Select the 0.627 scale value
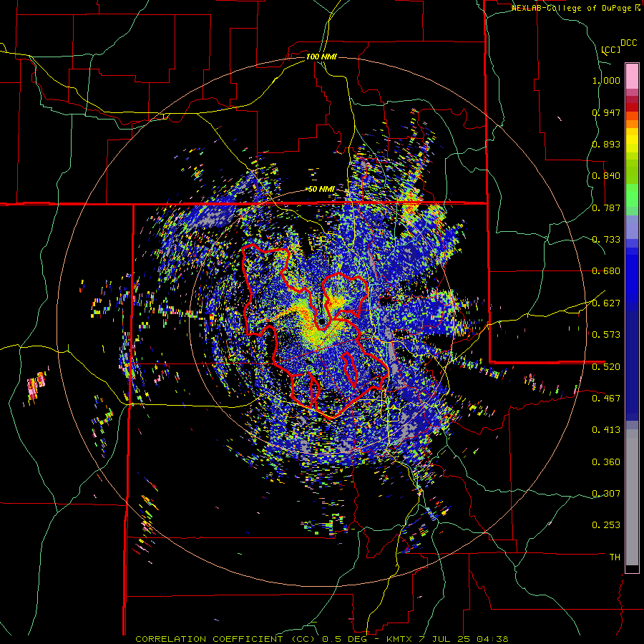Viewport: 644px width, 644px height. [x=606, y=303]
